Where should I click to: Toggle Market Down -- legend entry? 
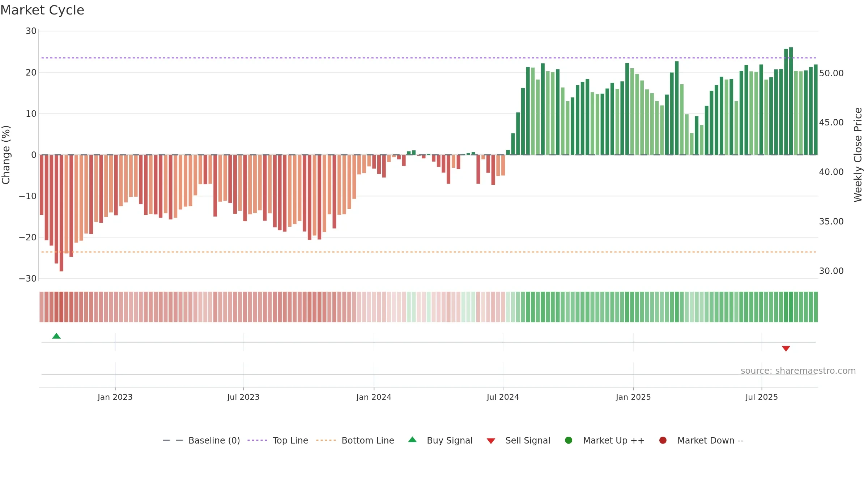tap(701, 440)
